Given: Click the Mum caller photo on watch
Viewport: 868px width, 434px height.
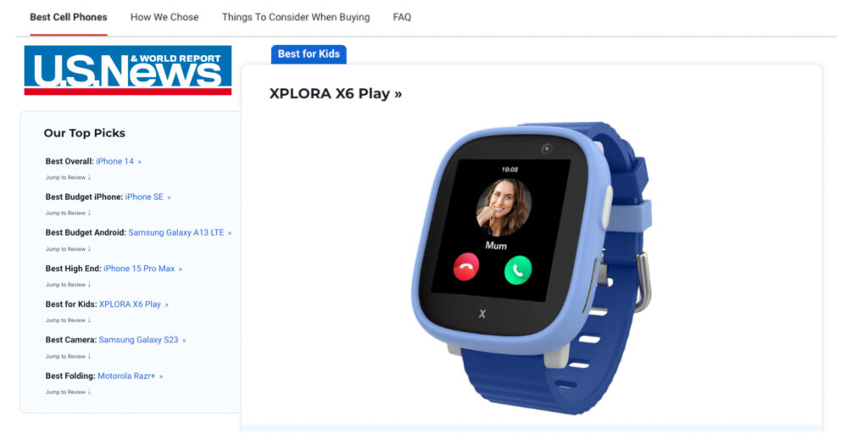Looking at the screenshot, I should 504,207.
